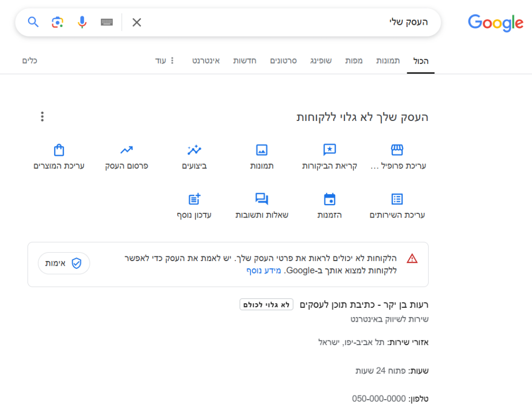The image size is (532, 409).
Task: Click the אימות (Verify) button
Action: [63, 264]
